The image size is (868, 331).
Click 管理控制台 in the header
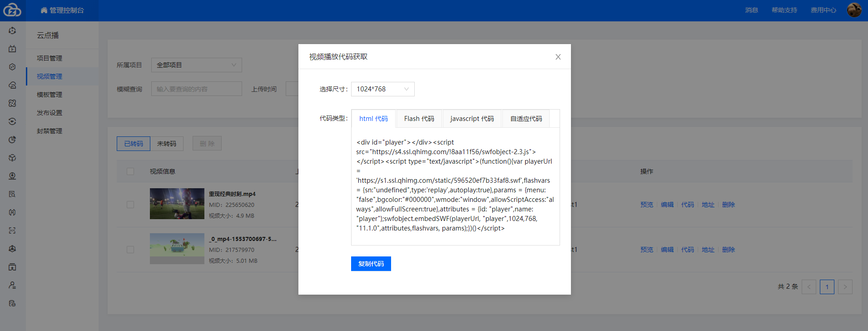tap(67, 10)
